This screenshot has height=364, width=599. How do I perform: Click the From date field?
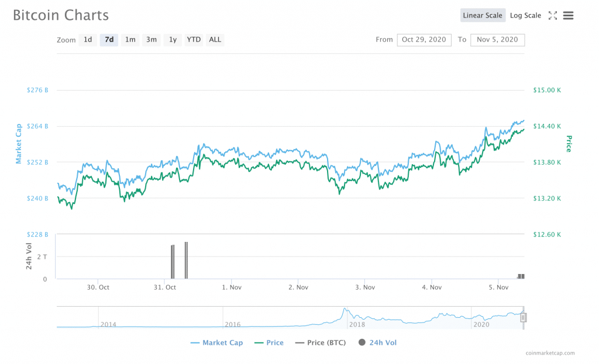click(x=424, y=40)
